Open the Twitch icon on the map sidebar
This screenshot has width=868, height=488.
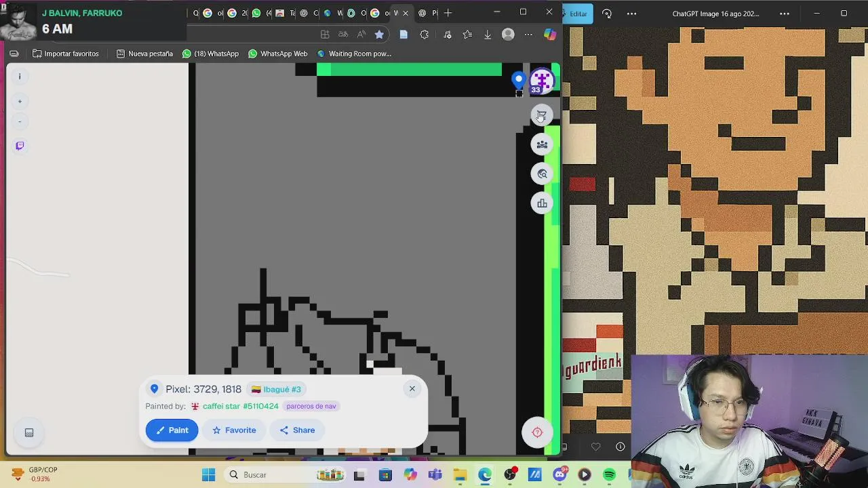point(20,146)
